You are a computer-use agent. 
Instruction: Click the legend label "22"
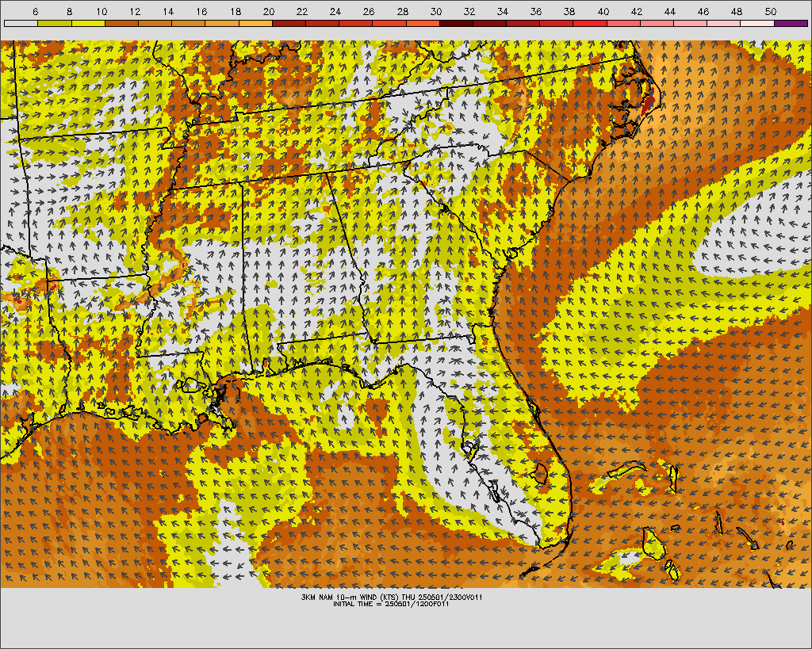[x=302, y=11]
